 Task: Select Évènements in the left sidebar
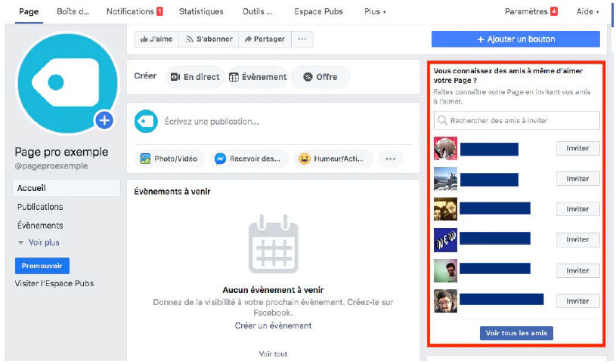[40, 225]
